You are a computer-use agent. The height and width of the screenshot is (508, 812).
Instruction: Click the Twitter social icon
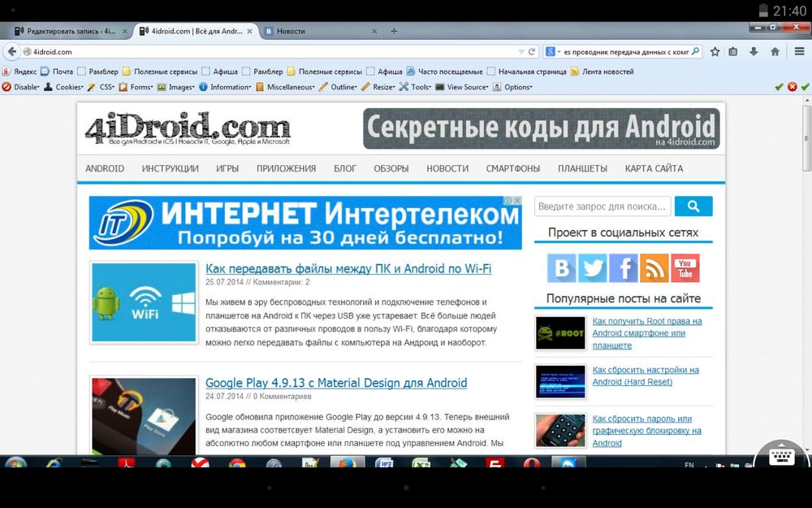pyautogui.click(x=592, y=267)
